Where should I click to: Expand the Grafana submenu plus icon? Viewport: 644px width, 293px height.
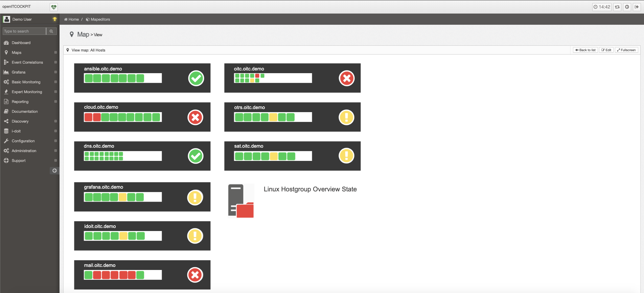[55, 72]
